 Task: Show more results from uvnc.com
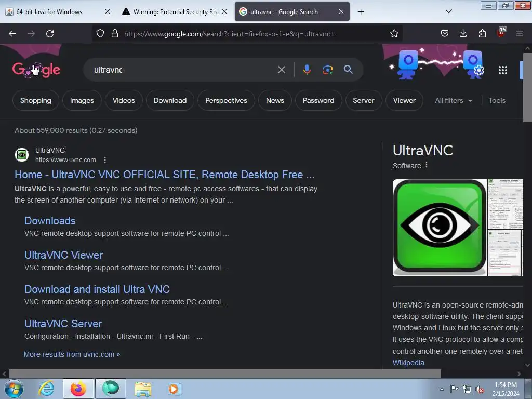point(72,354)
